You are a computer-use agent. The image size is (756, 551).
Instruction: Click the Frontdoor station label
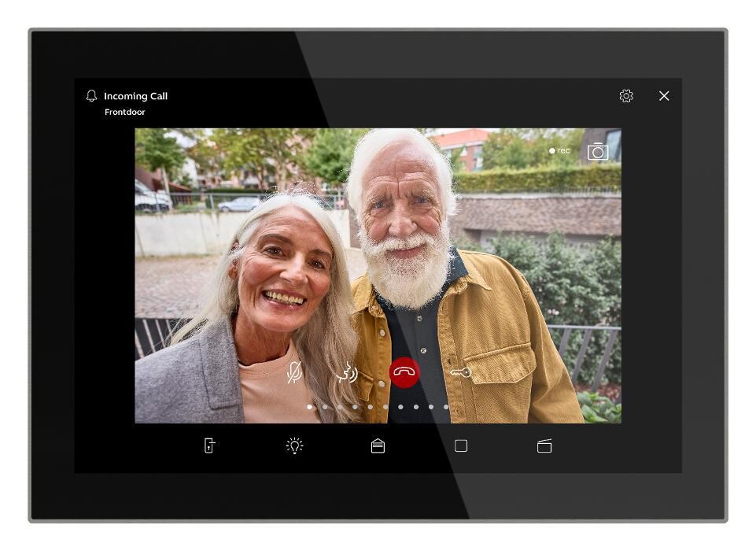tap(125, 113)
